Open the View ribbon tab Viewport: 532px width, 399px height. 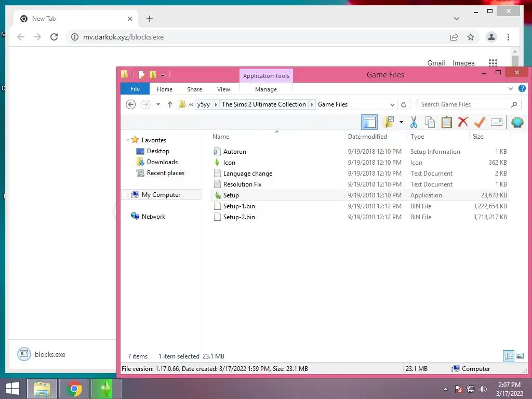[x=223, y=89]
